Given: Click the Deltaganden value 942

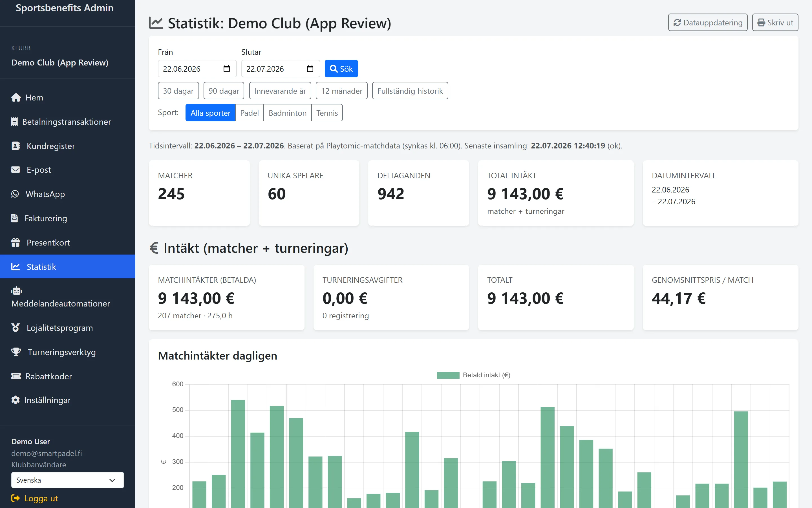Looking at the screenshot, I should click(x=390, y=194).
